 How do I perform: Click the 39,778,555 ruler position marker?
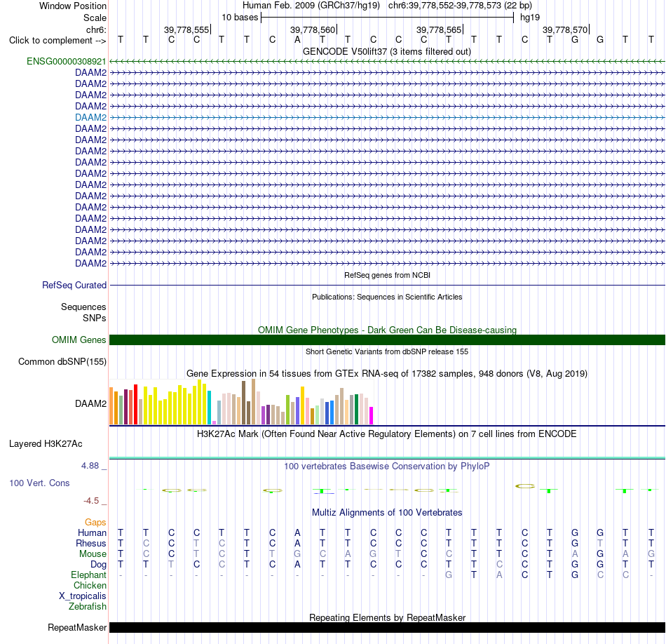187,29
